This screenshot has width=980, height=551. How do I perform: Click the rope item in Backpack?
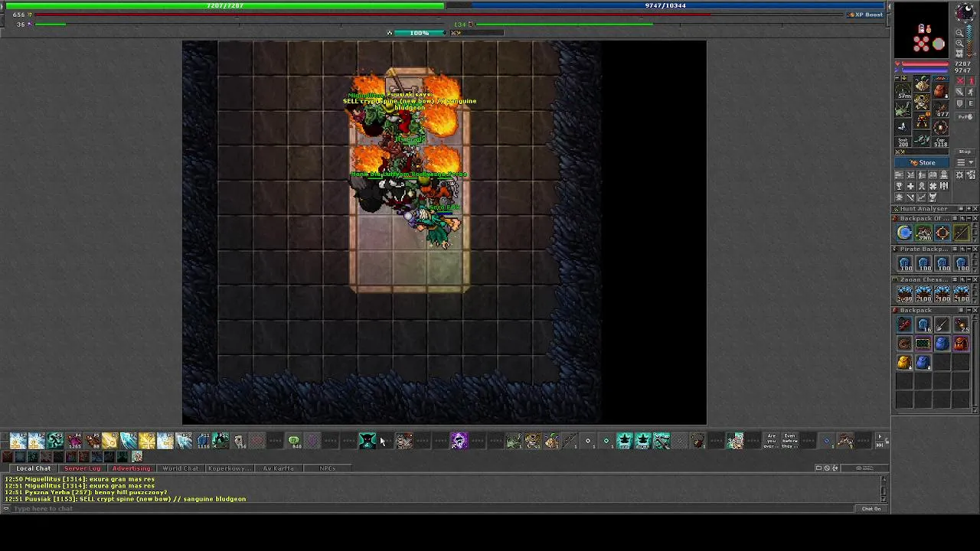pyautogui.click(x=904, y=344)
